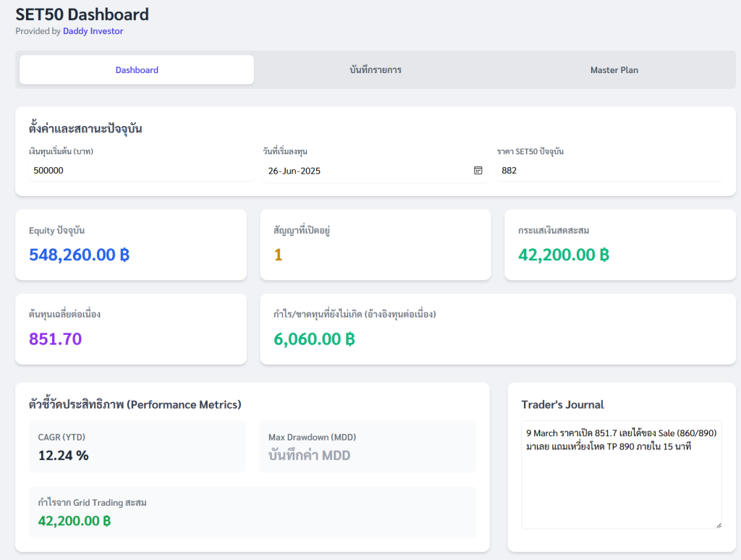Click the Performance Metrics section heading

tap(135, 404)
